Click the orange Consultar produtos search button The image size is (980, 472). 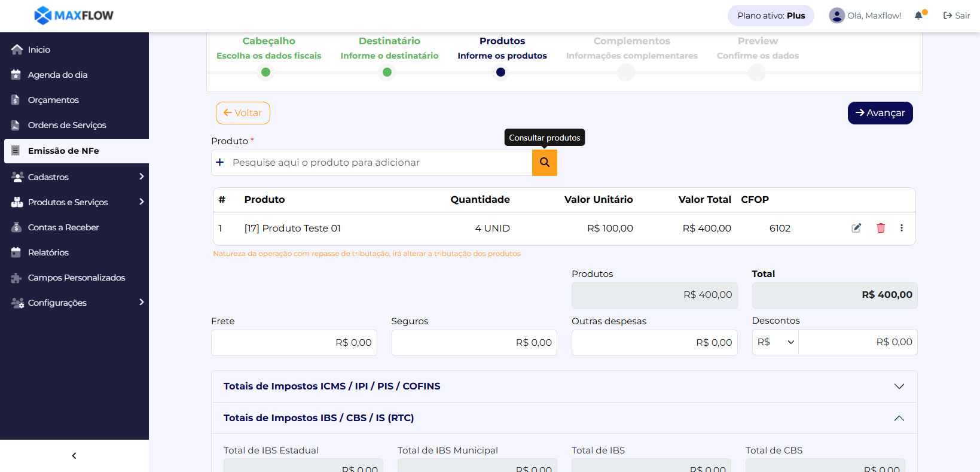[x=545, y=163]
